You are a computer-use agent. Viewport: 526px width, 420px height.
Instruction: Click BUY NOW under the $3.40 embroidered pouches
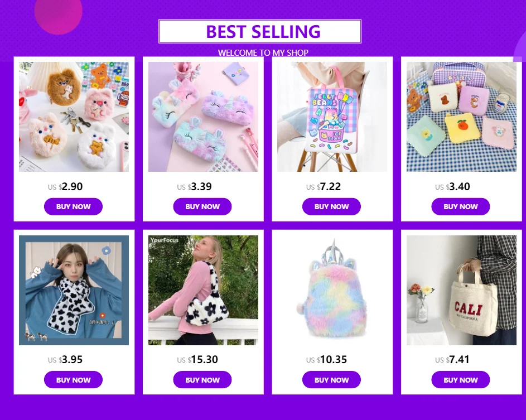pos(461,206)
